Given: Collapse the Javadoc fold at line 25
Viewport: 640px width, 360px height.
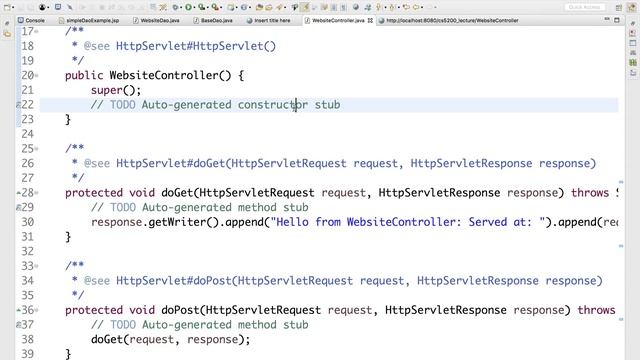Looking at the screenshot, I should pos(36,149).
